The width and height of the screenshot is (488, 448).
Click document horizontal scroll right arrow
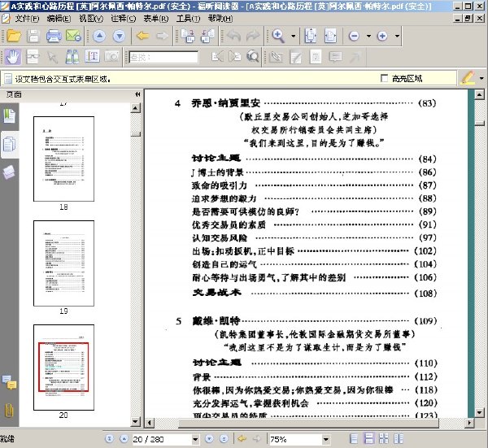[469, 423]
